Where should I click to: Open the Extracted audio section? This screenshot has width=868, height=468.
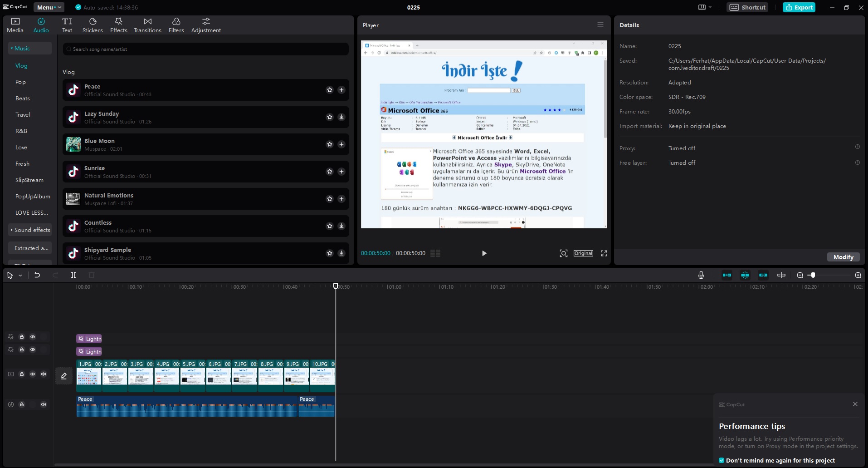(x=29, y=248)
